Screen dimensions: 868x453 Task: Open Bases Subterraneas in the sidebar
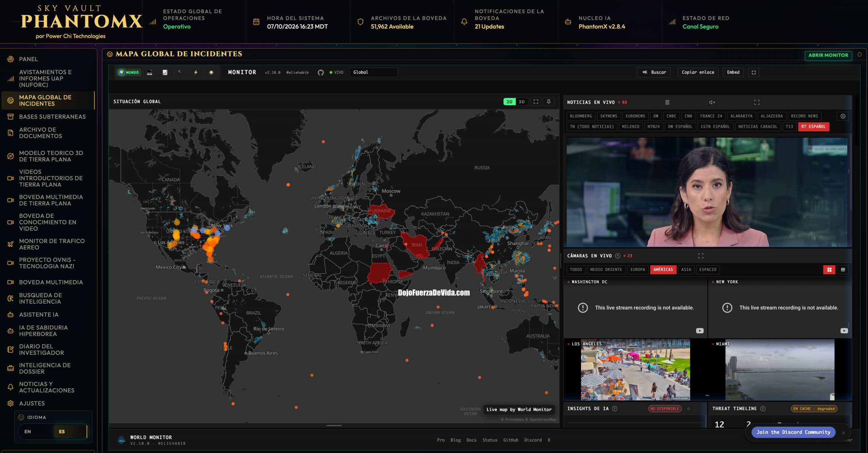47,117
